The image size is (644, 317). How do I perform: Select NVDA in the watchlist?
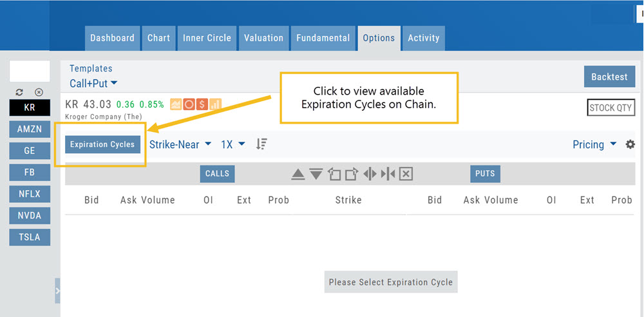click(x=30, y=215)
